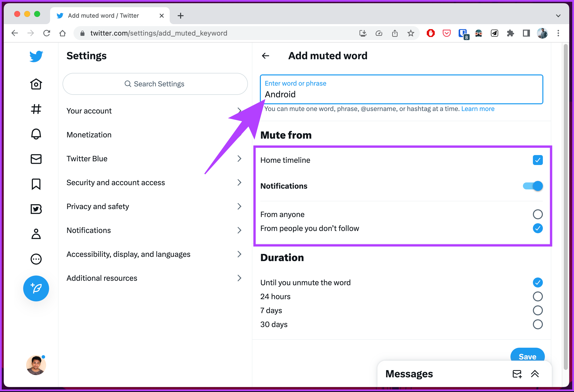Image resolution: width=574 pixels, height=392 pixels.
Task: Expand Messages drawer with double chevron
Action: pyautogui.click(x=535, y=374)
